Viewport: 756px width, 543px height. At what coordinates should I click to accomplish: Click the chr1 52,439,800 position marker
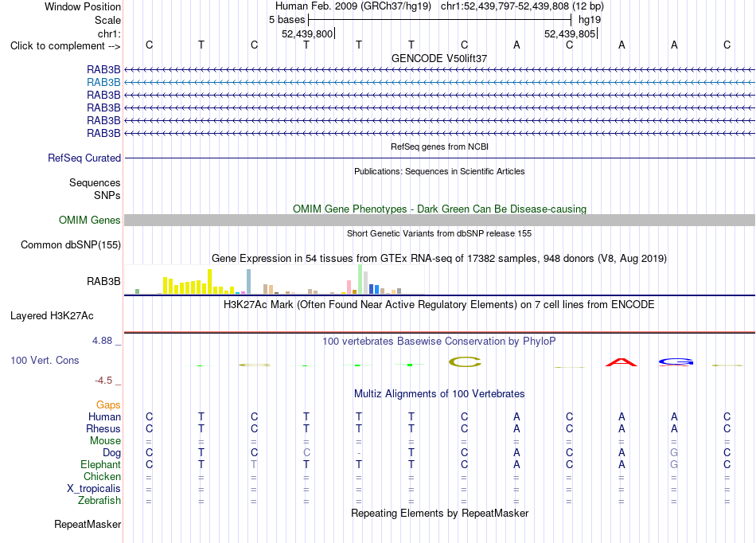click(x=308, y=33)
